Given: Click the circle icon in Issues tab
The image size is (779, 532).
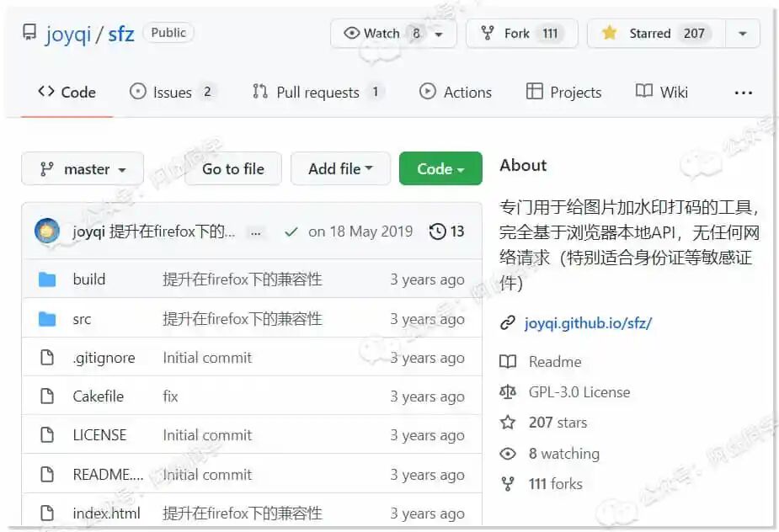Looking at the screenshot, I should click(x=137, y=92).
